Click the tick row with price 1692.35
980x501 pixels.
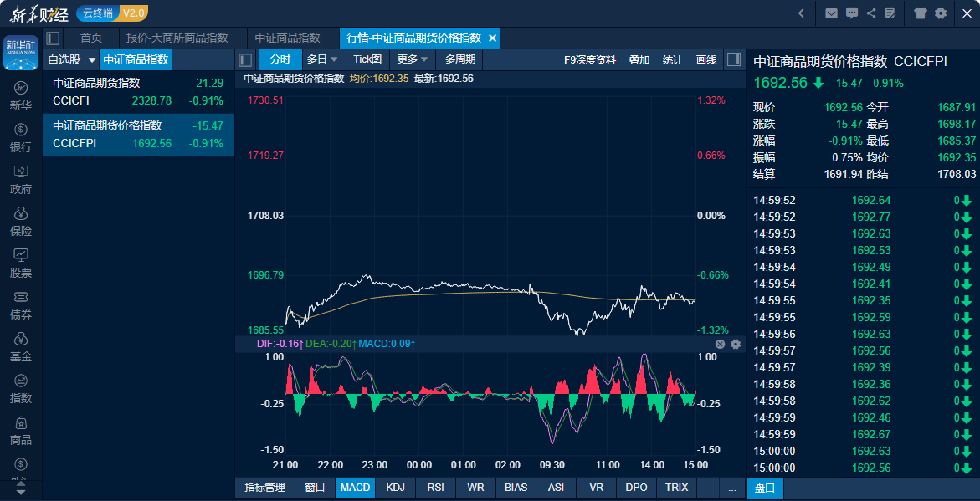pyautogui.click(x=863, y=300)
